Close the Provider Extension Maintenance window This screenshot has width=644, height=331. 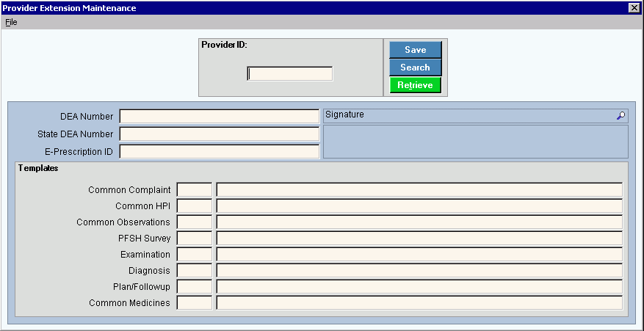(x=634, y=7)
